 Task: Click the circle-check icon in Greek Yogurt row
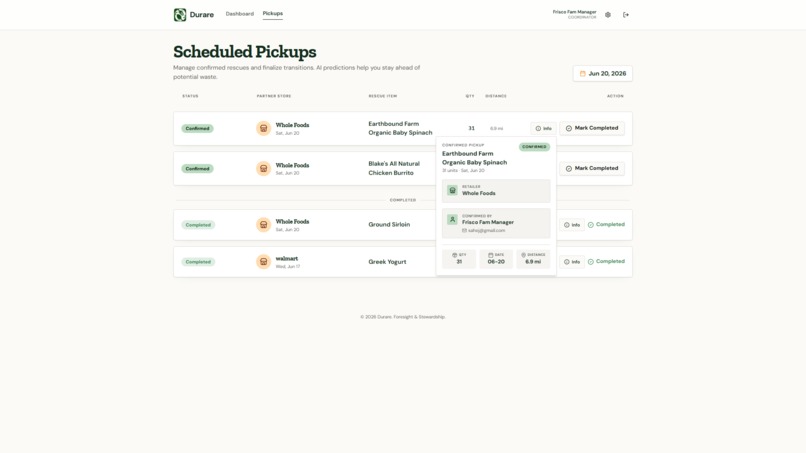[x=591, y=262]
